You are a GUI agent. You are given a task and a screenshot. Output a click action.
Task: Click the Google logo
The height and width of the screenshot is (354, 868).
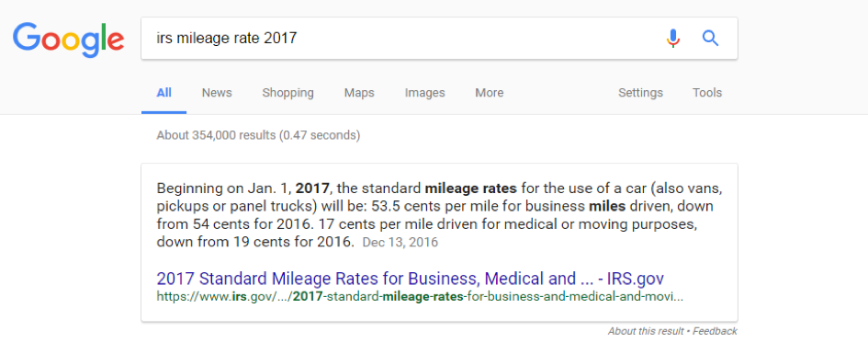(69, 40)
